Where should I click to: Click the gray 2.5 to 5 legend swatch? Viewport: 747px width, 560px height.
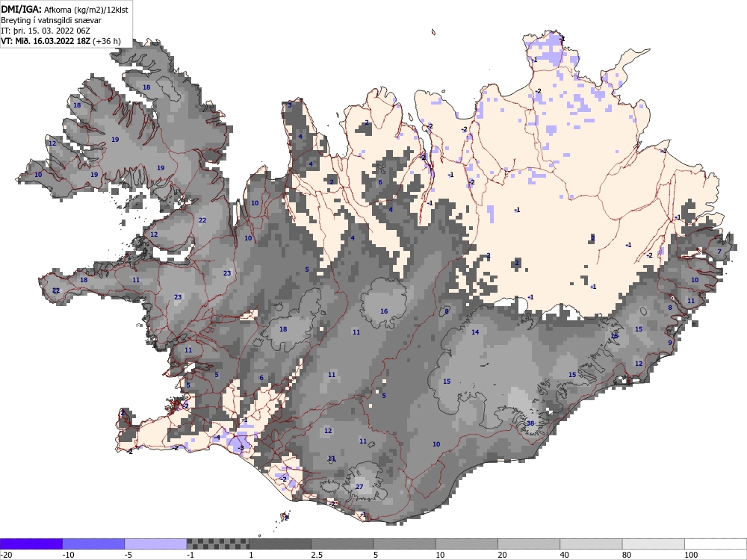point(342,544)
